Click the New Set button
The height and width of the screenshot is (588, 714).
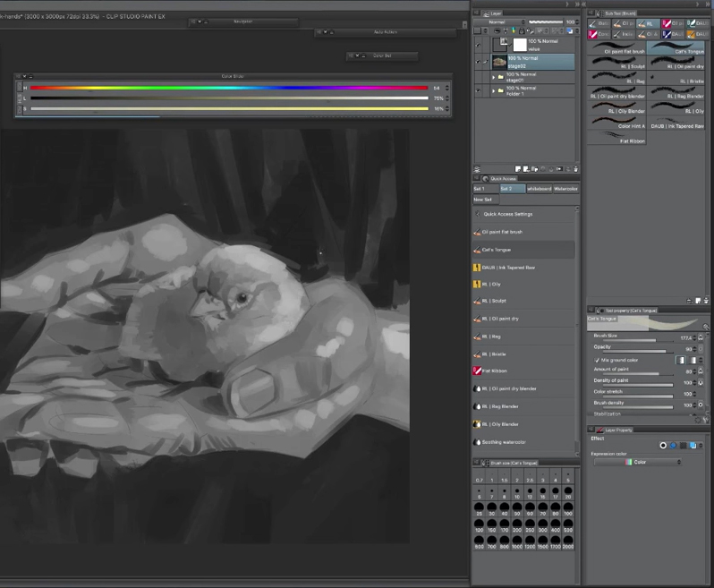(484, 200)
